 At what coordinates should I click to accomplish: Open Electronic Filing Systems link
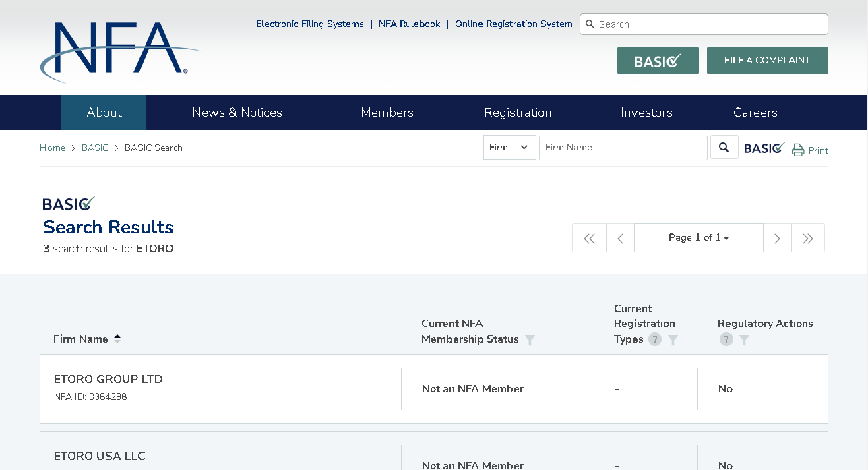click(310, 24)
